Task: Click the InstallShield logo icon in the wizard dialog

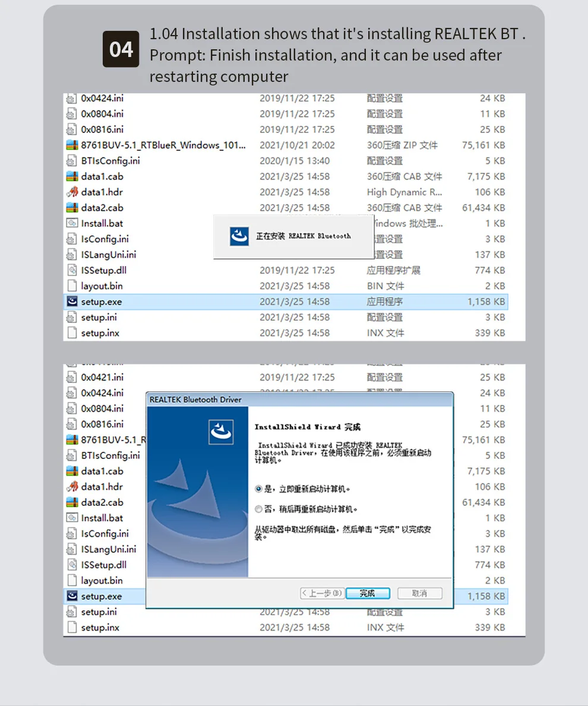Action: pyautogui.click(x=221, y=432)
